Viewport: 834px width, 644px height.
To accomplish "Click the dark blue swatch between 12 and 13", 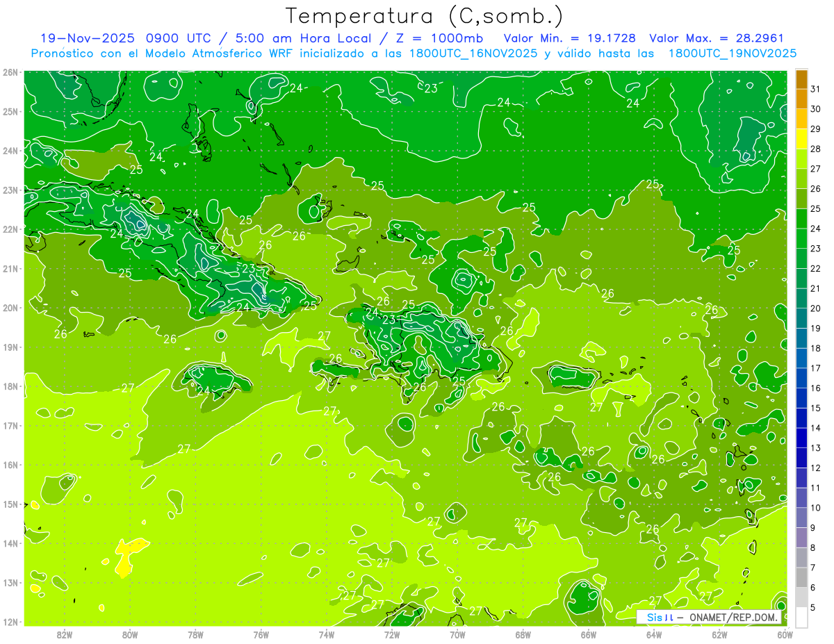I will coord(801,458).
